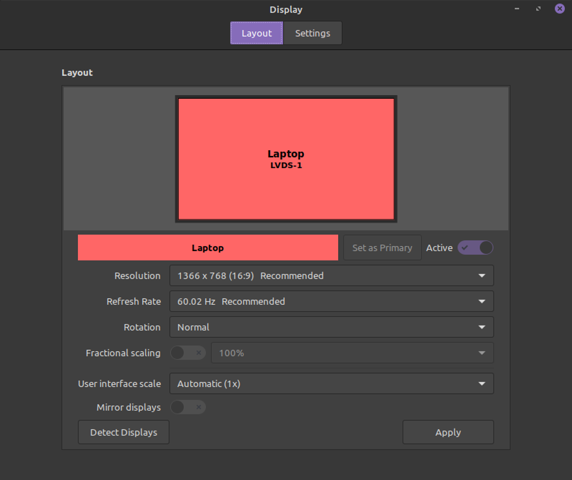Click the Rotation dropdown arrow icon
Screen dimensions: 572x480
point(482,327)
